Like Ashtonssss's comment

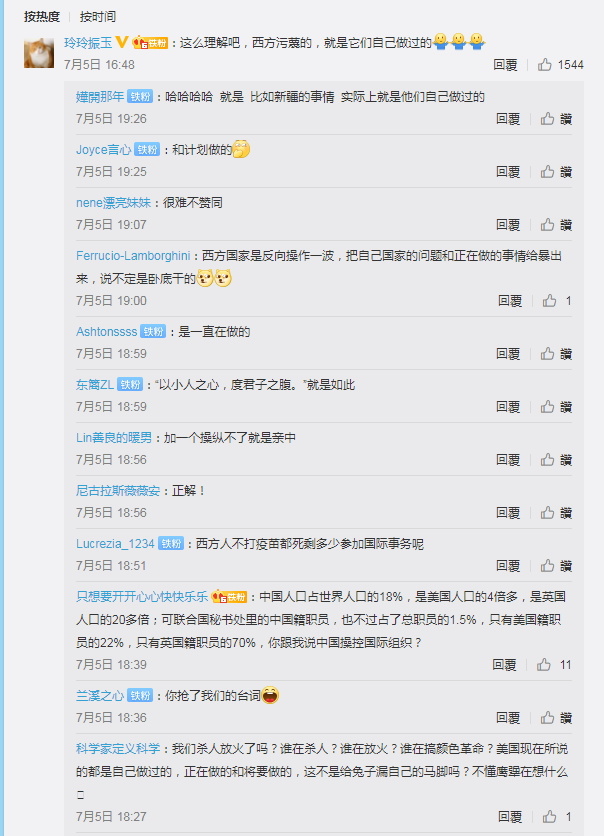(x=556, y=353)
